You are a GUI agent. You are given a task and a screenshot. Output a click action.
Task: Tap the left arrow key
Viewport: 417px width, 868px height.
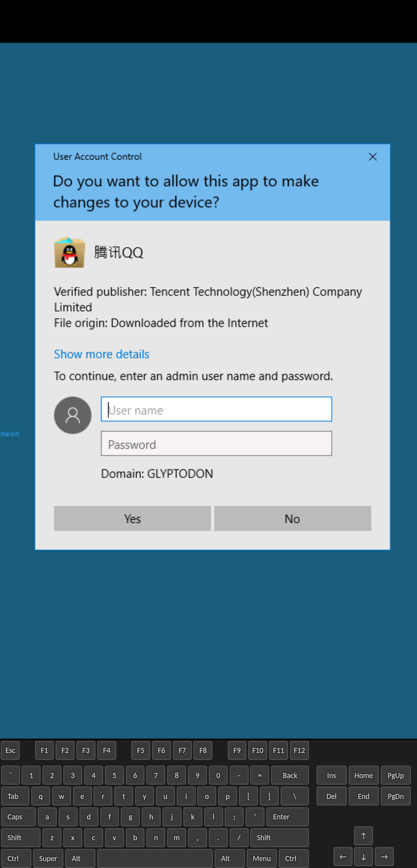click(x=343, y=857)
